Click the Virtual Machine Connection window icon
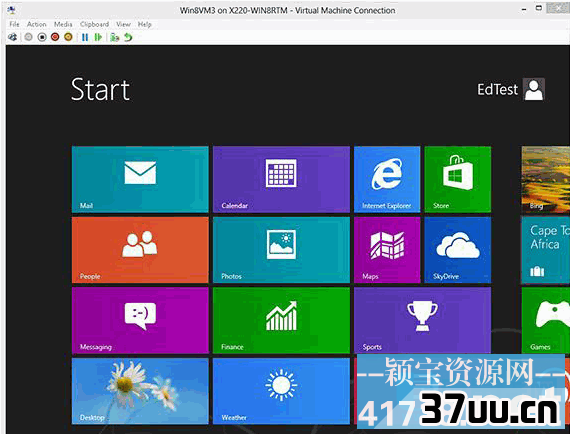The width and height of the screenshot is (570, 434). [x=11, y=10]
